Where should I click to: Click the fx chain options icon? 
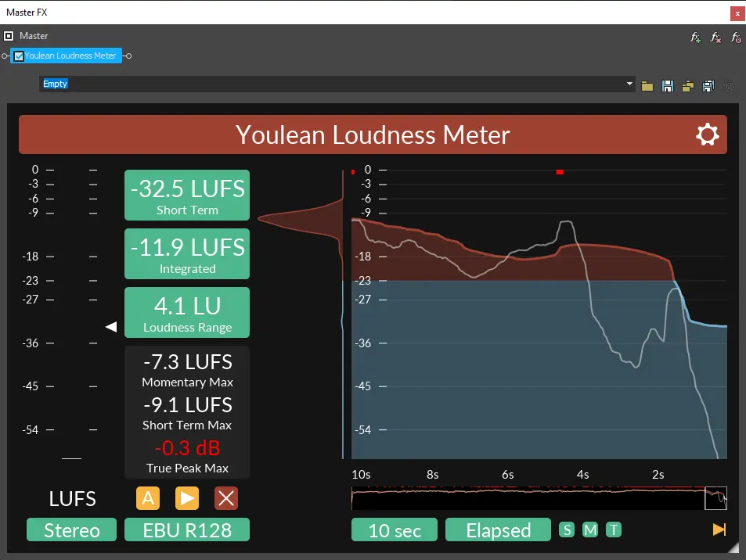click(736, 37)
